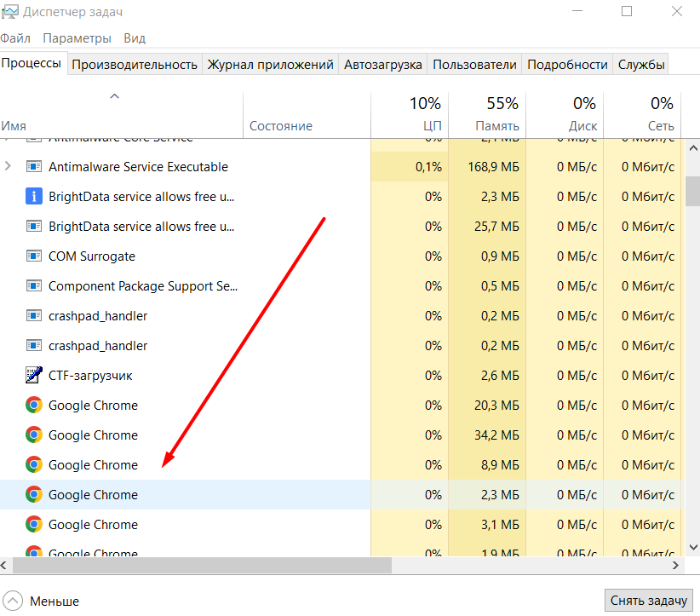Click Chrome icon in the 8,9 МБ row

click(34, 464)
